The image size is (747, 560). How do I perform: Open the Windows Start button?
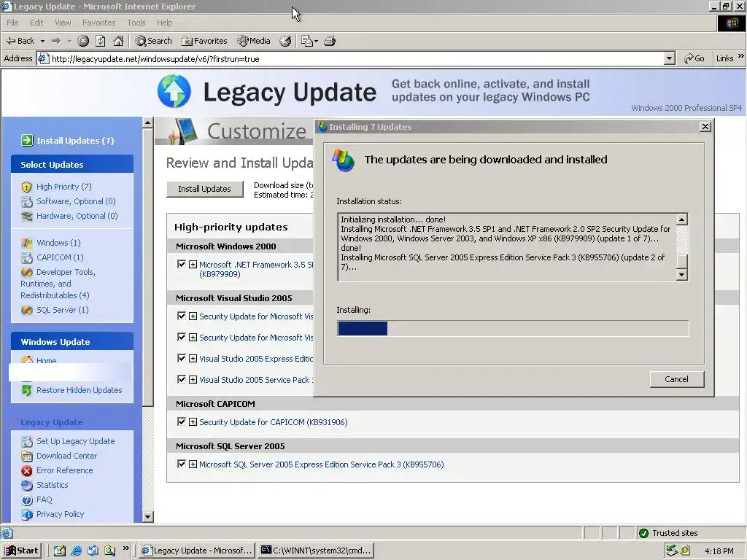click(22, 551)
